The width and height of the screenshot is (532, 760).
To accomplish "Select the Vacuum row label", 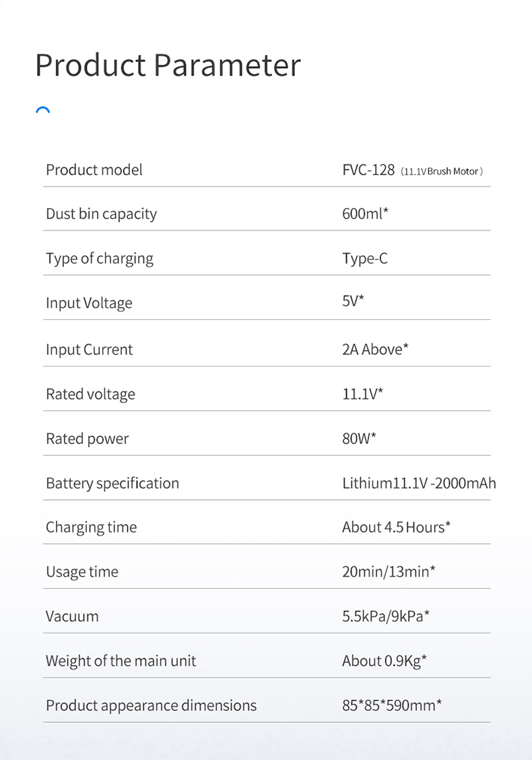I will pyautogui.click(x=72, y=616).
